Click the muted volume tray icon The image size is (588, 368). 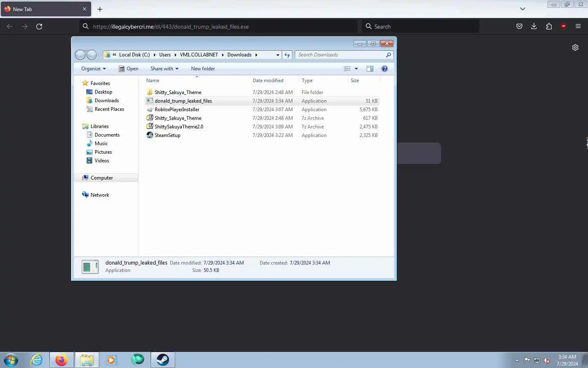pos(547,360)
